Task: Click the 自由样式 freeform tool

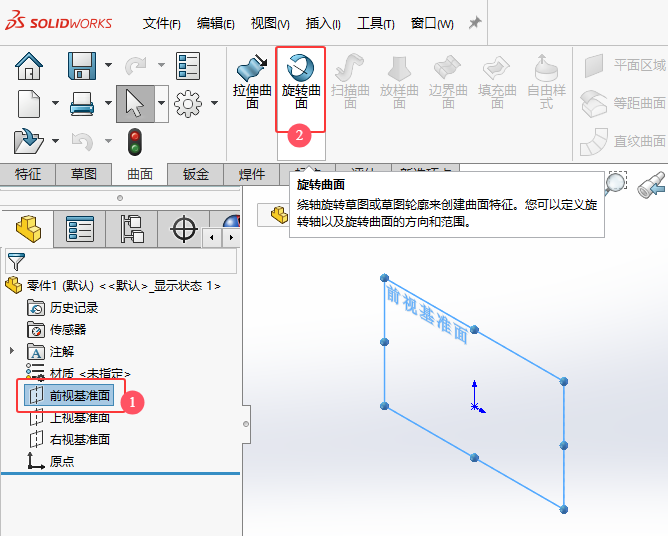Action: click(x=547, y=81)
